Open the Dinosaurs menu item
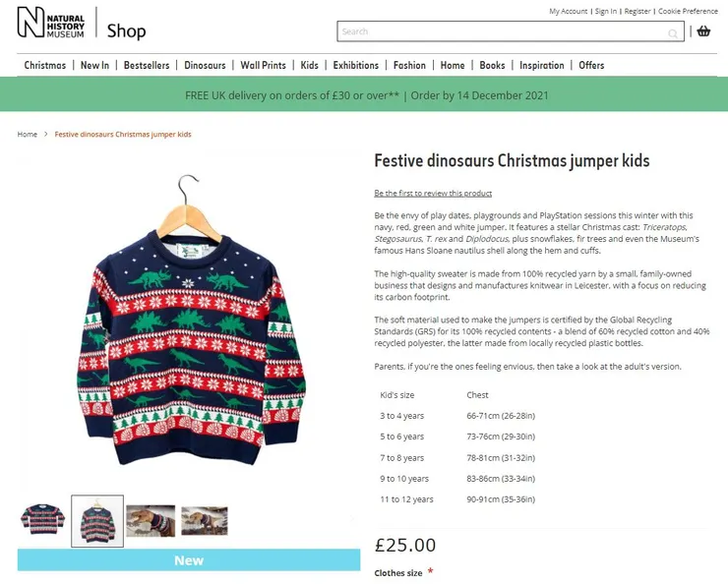This screenshot has width=728, height=584. click(x=205, y=65)
